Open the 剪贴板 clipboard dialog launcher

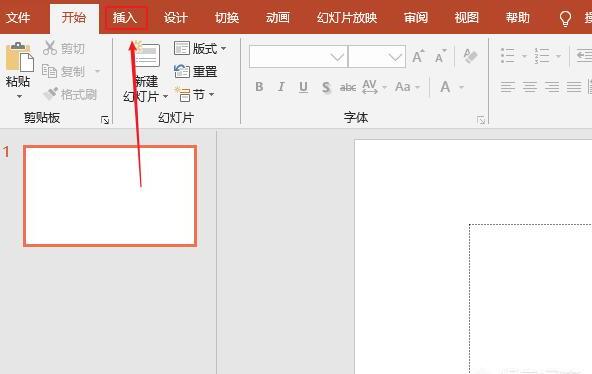[105, 120]
